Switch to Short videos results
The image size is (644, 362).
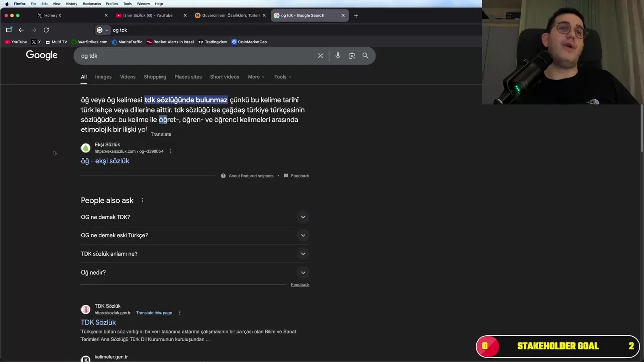(x=225, y=77)
